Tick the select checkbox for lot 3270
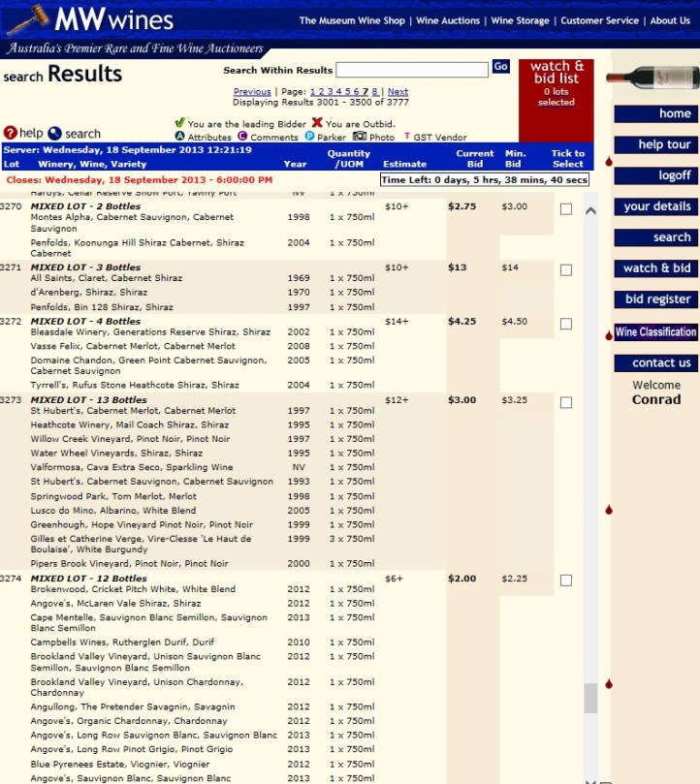 pyautogui.click(x=566, y=209)
